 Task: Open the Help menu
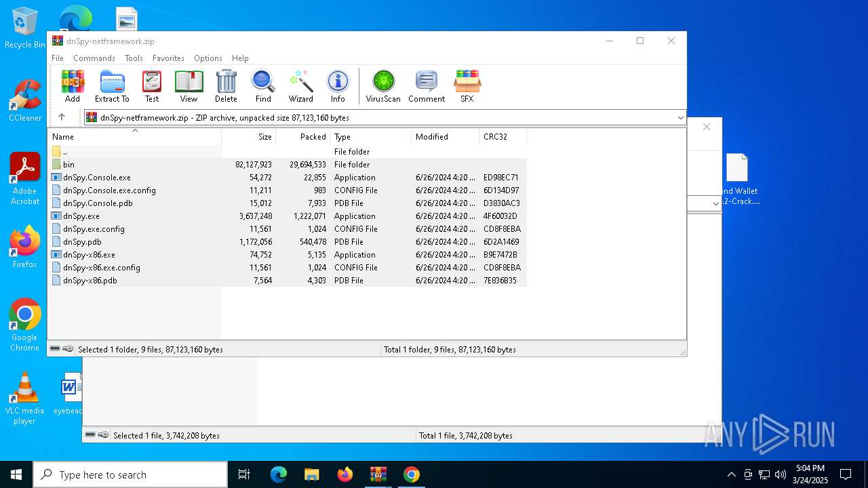pos(240,58)
